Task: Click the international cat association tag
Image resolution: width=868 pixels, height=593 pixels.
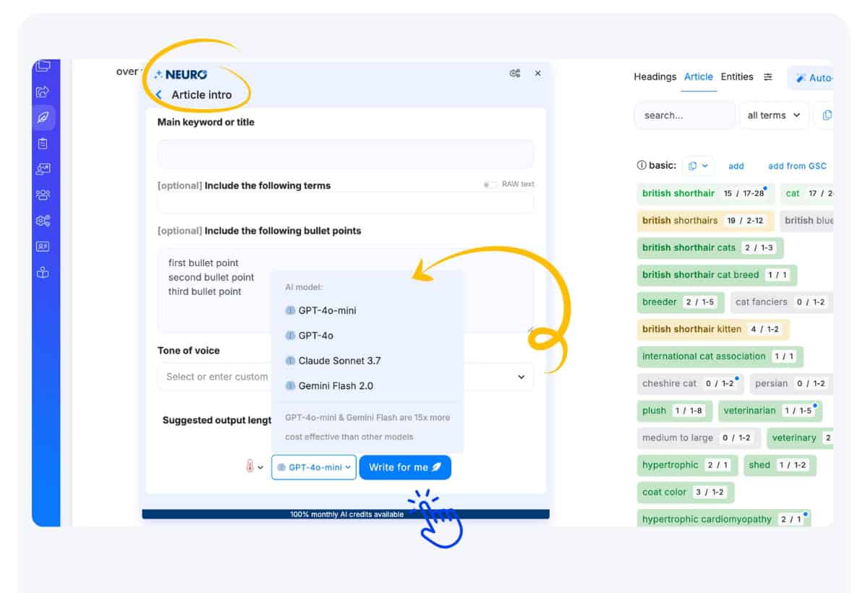Action: [x=720, y=356]
